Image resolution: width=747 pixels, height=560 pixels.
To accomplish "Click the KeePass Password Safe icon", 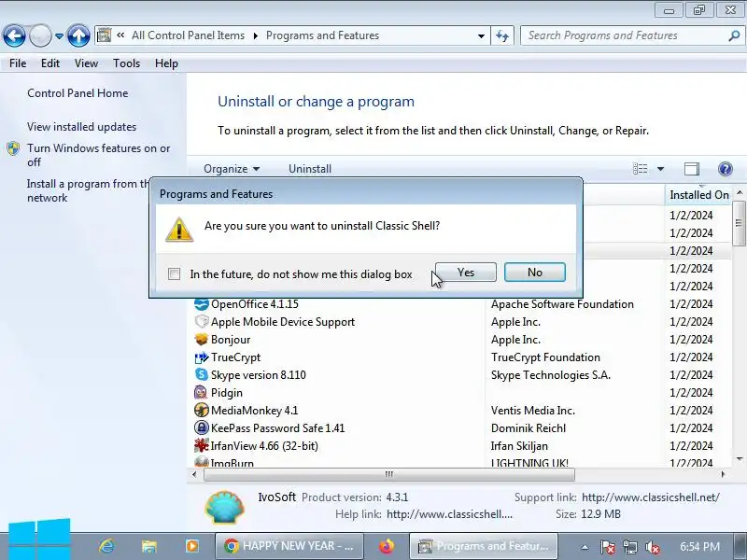I will pos(201,427).
